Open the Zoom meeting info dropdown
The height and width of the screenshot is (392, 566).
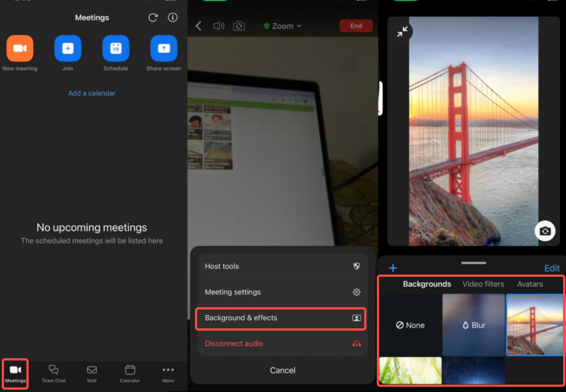[282, 26]
